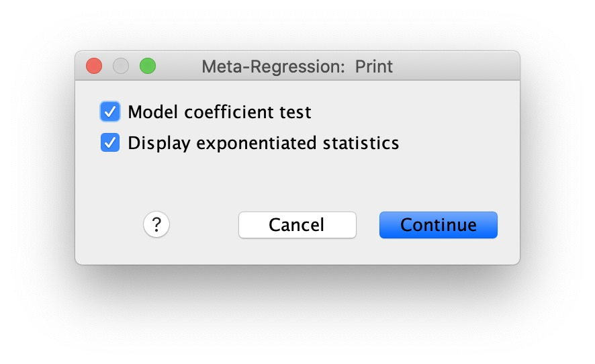Screen dimensions: 595x364
Task: Click the word "Meta-Regression" in the title bar
Action: (x=273, y=66)
